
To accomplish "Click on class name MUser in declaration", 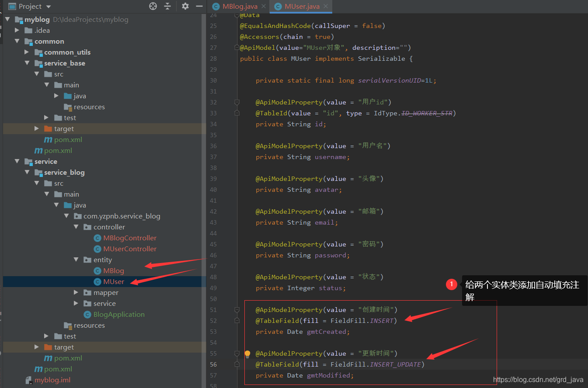I will pyautogui.click(x=301, y=59).
